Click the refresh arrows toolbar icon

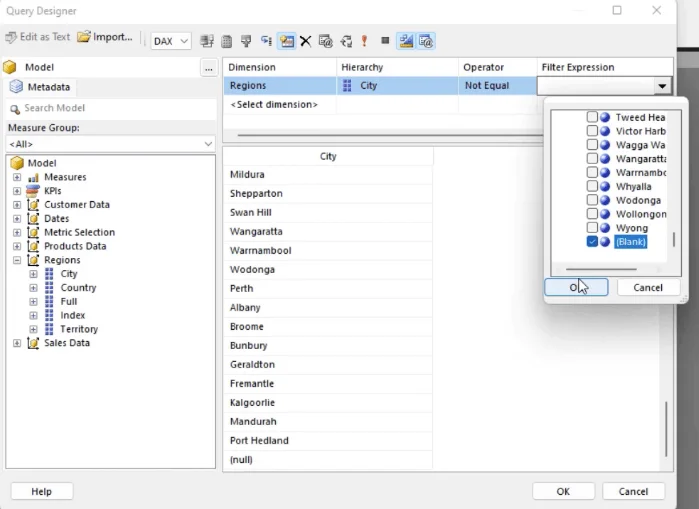click(346, 41)
